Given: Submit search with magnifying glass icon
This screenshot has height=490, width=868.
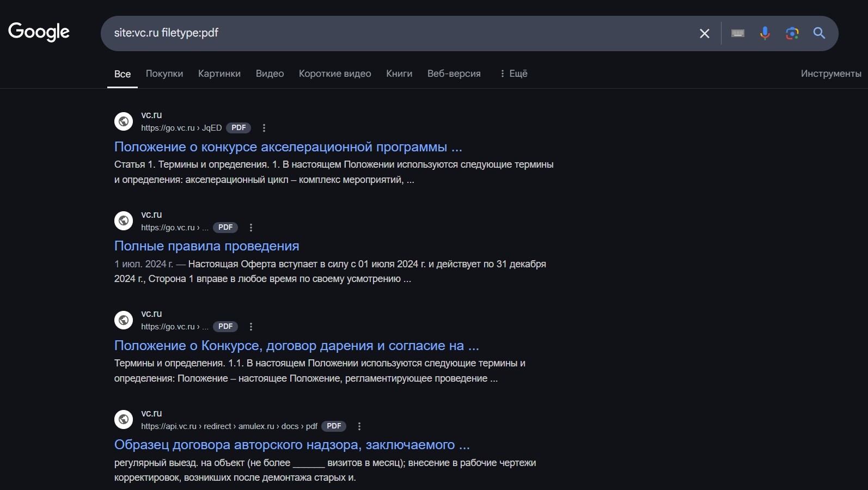Looking at the screenshot, I should coord(819,33).
